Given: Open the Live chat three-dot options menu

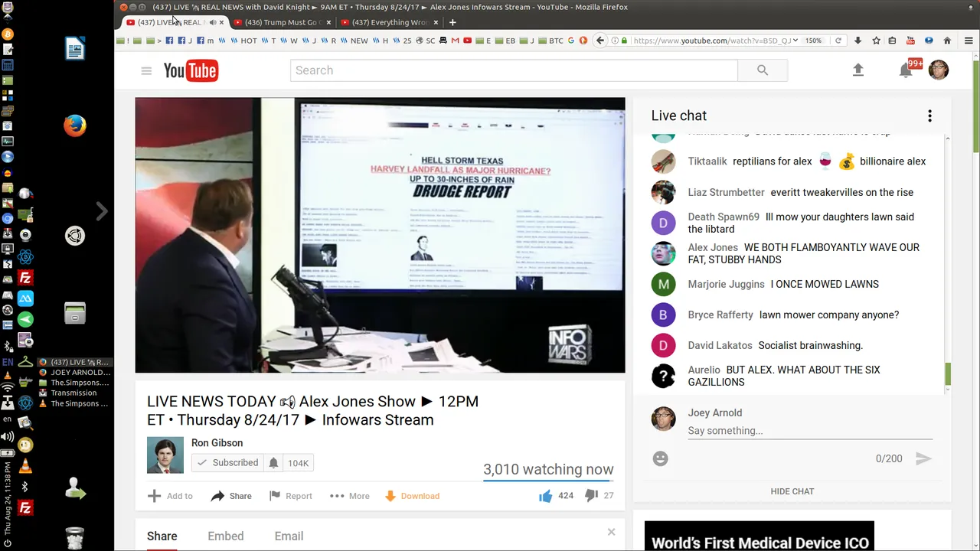Looking at the screenshot, I should point(929,116).
